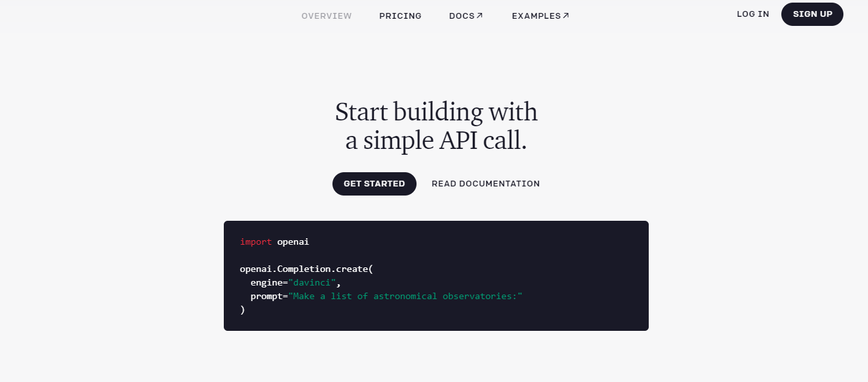
Task: Go to the Pricing page
Action: pyautogui.click(x=400, y=16)
